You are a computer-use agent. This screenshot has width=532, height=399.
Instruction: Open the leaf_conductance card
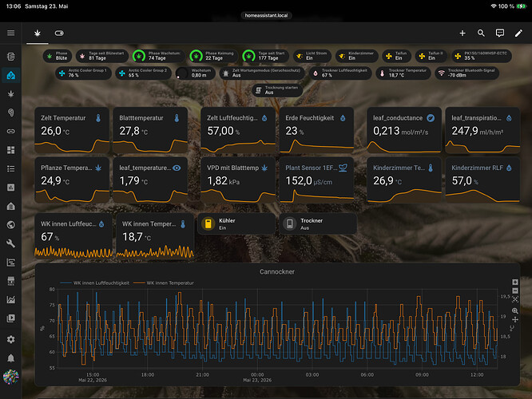tap(404, 130)
